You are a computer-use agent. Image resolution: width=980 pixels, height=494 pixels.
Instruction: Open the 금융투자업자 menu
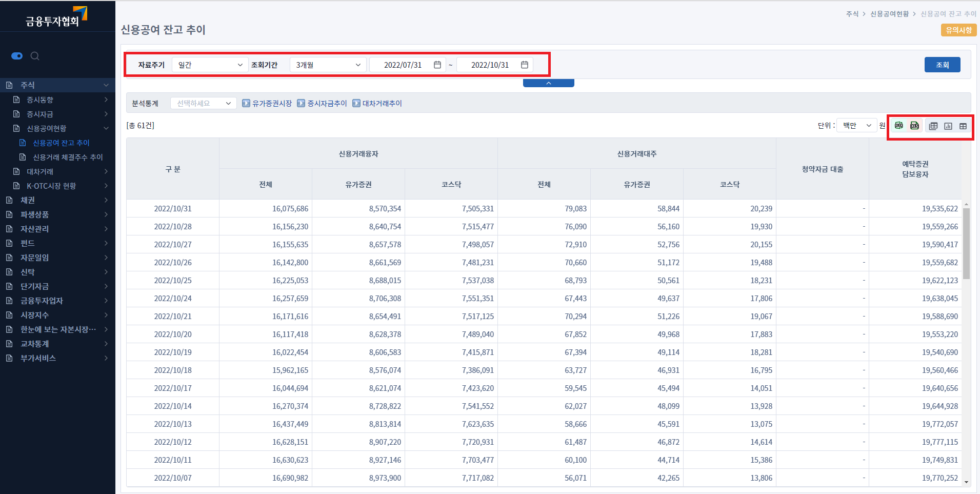pyautogui.click(x=57, y=301)
